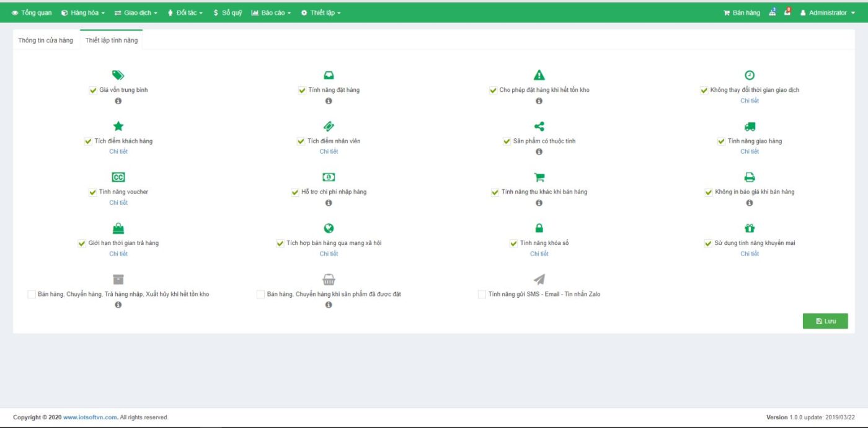Open the Administrator dropdown menu

click(827, 12)
